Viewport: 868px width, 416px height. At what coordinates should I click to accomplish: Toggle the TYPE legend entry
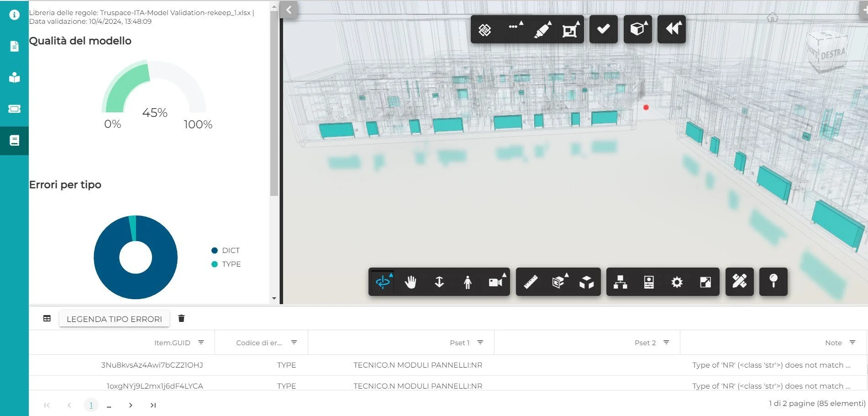coord(226,264)
